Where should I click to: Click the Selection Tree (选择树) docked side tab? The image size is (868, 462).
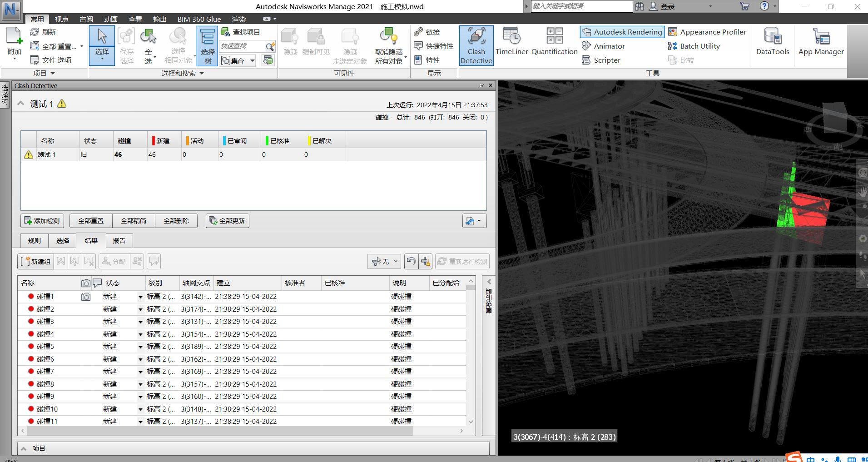pos(5,94)
